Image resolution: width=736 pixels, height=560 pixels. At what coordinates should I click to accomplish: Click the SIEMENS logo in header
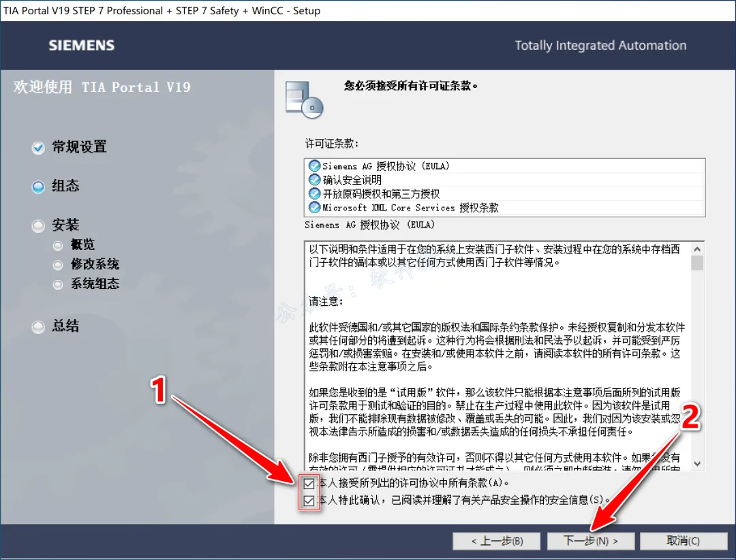tap(82, 45)
